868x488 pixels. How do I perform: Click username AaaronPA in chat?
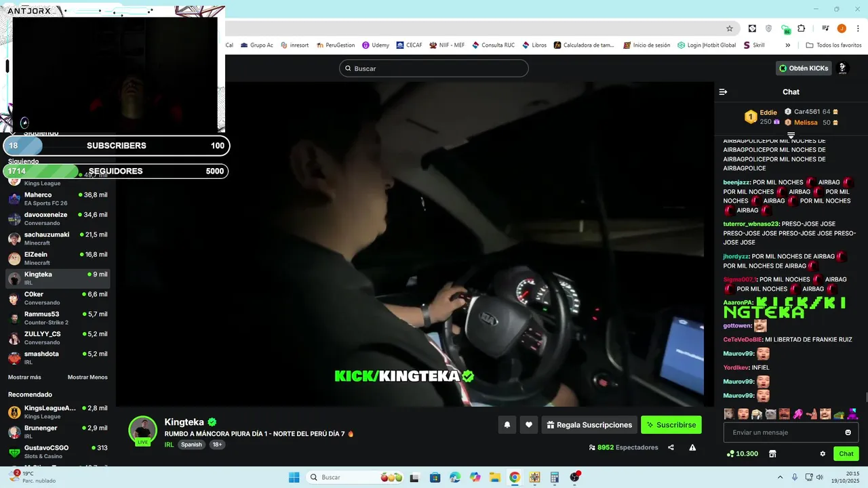[738, 302]
